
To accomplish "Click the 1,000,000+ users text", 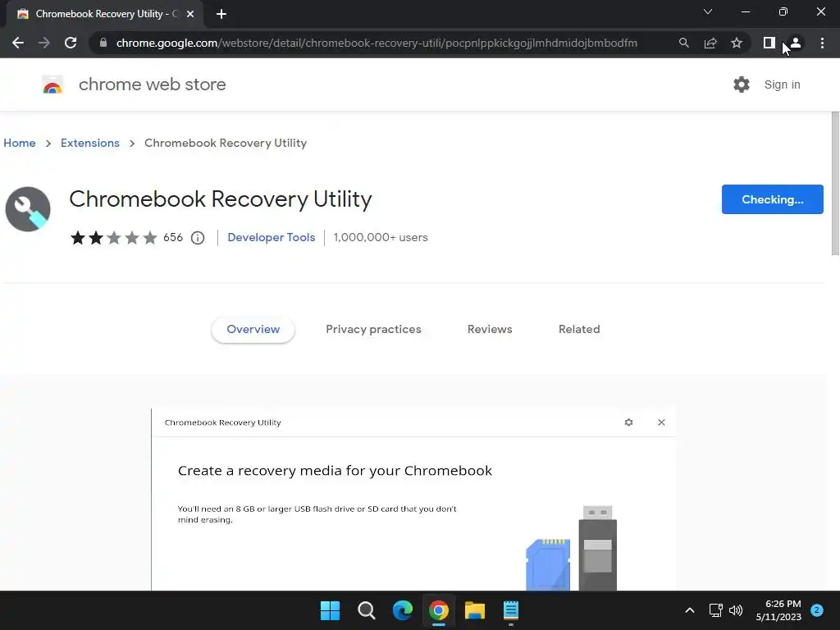I will click(x=381, y=237).
